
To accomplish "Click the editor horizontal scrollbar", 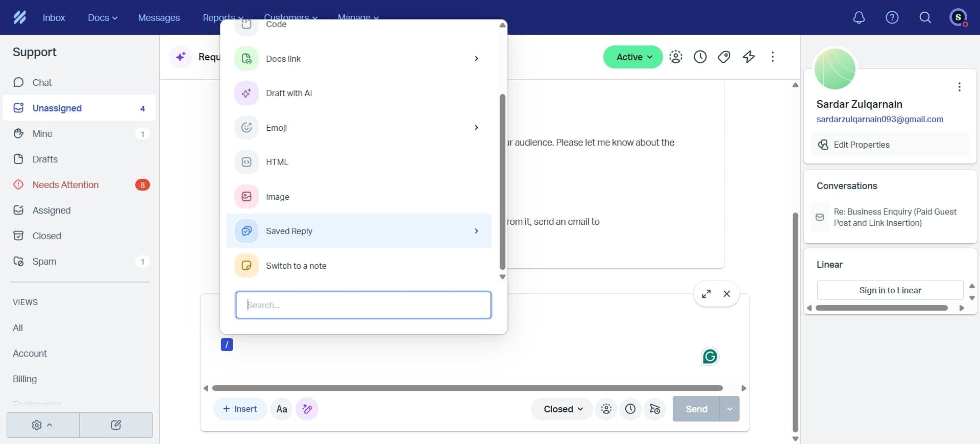I will coord(467,388).
